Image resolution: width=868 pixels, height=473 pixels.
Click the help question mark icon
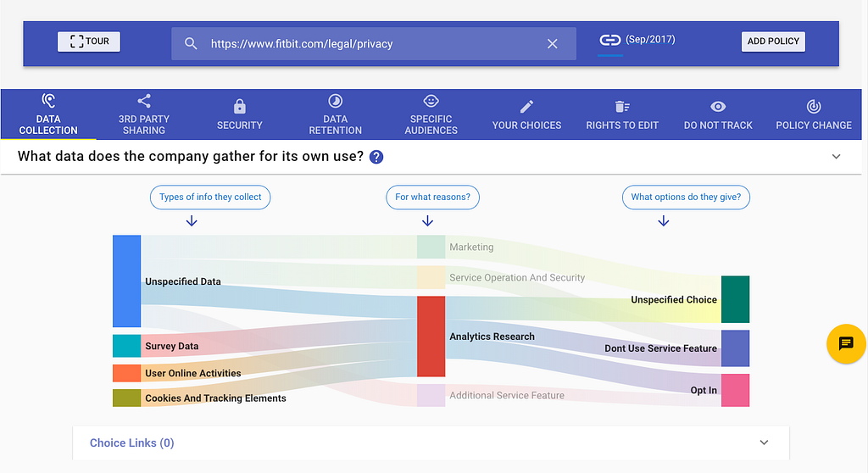pyautogui.click(x=376, y=157)
